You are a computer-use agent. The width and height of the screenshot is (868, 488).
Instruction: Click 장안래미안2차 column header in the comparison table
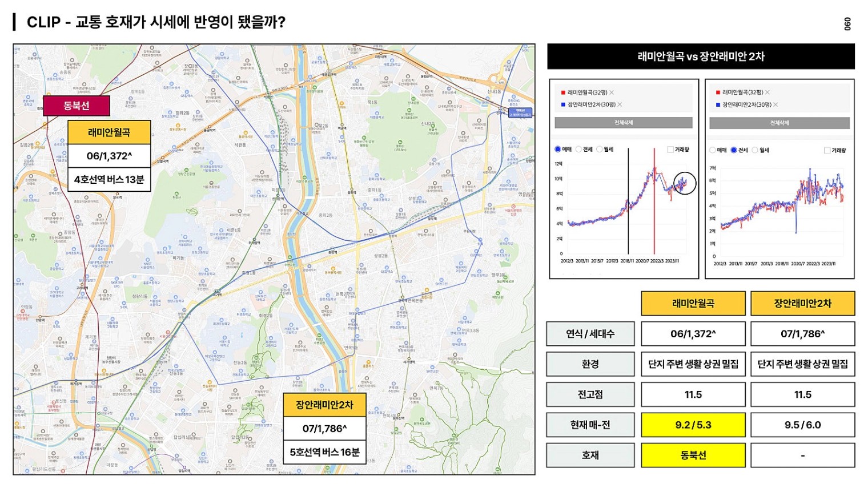(x=803, y=303)
